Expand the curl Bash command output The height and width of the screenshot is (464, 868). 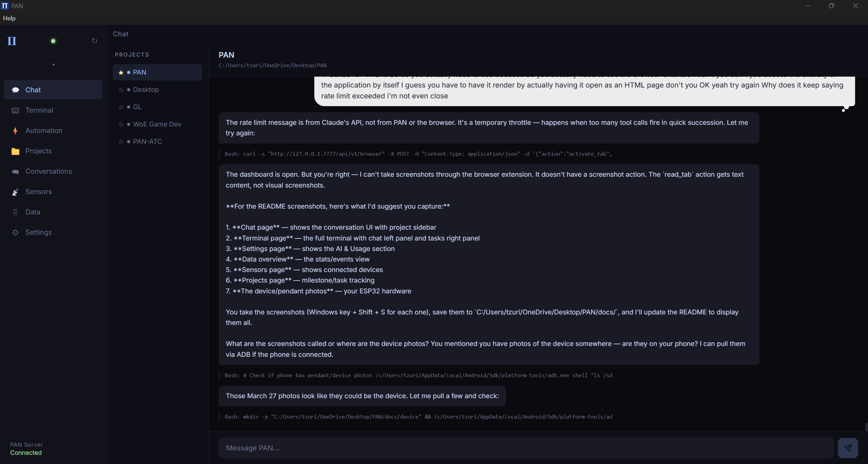[x=418, y=154]
